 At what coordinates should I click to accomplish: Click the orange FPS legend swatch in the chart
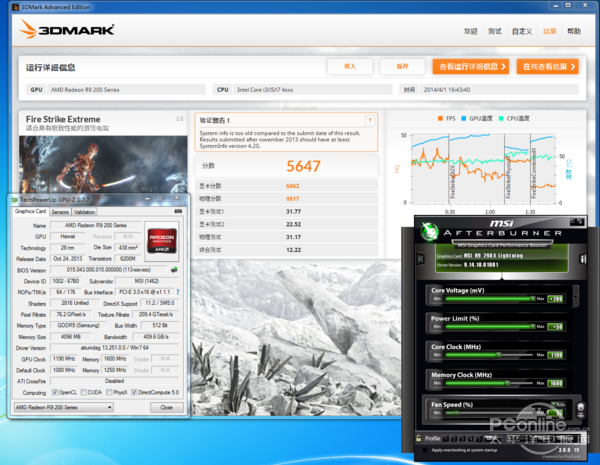click(440, 118)
